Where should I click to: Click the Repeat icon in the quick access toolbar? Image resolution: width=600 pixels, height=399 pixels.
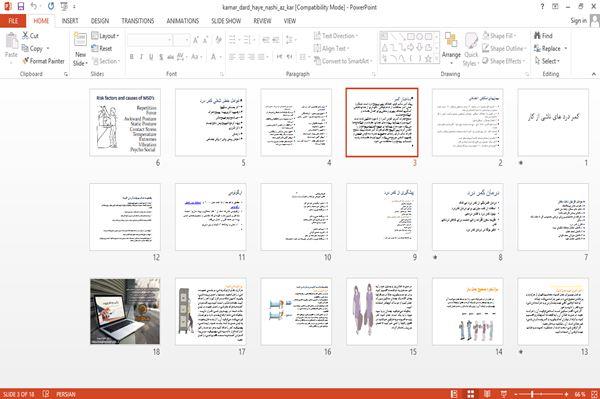(51, 6)
